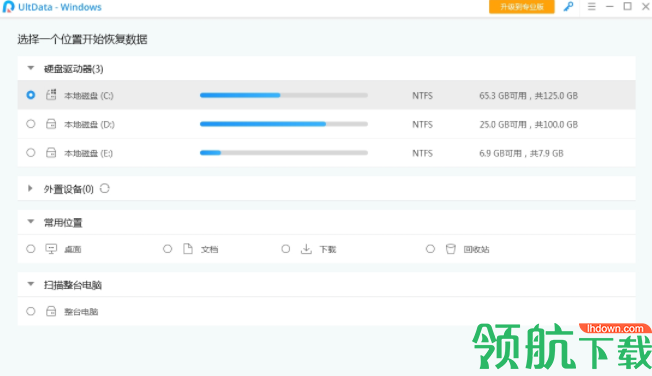Image resolution: width=652 pixels, height=376 pixels.
Task: Click the D: drive usage bar
Action: coord(284,124)
